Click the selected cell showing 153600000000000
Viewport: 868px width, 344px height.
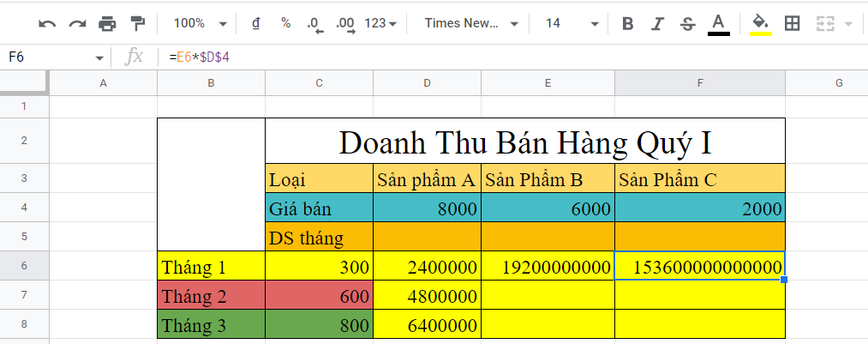pyautogui.click(x=700, y=266)
